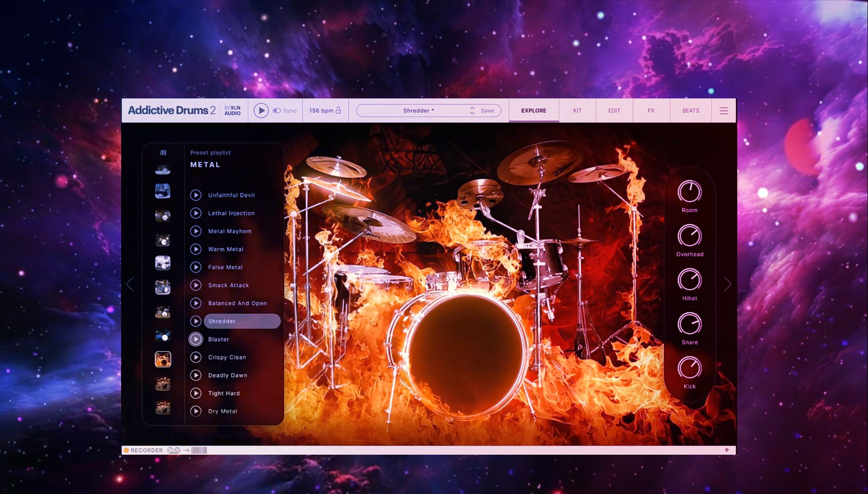Preview the Crispy Clean preset
Image resolution: width=868 pixels, height=494 pixels.
(x=196, y=357)
